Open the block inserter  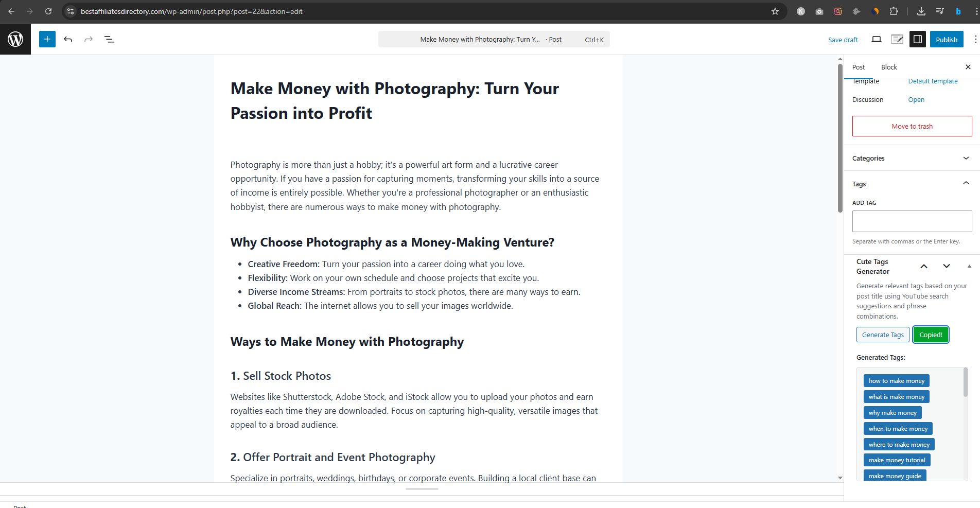tap(47, 39)
